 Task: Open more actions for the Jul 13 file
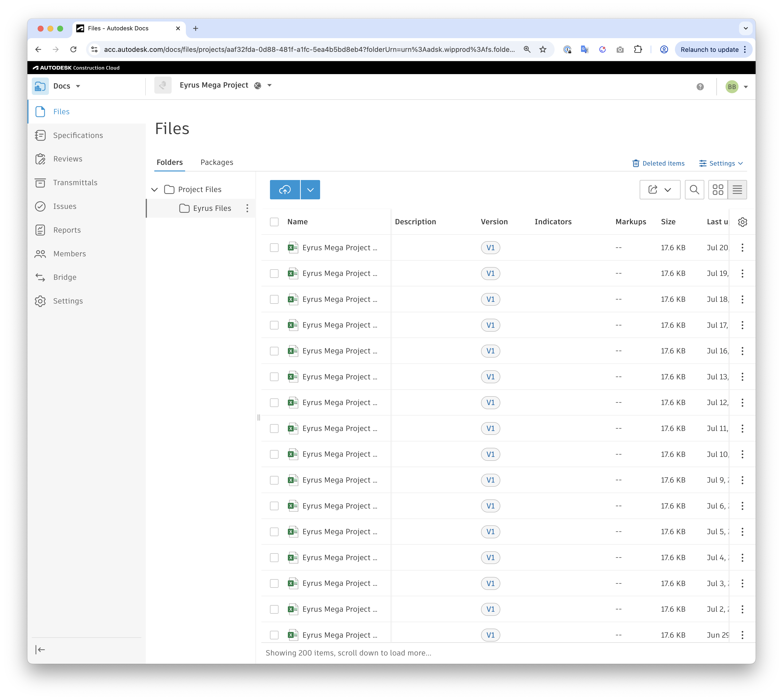[742, 377]
